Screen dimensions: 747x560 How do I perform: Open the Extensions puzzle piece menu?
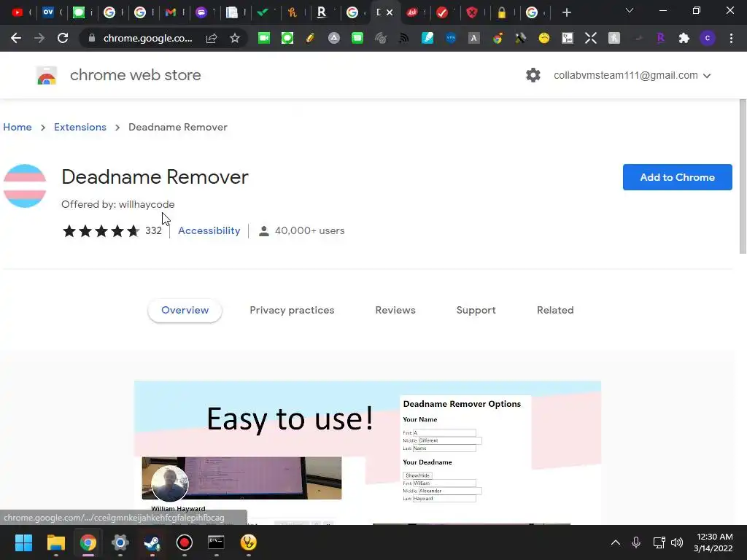click(684, 38)
